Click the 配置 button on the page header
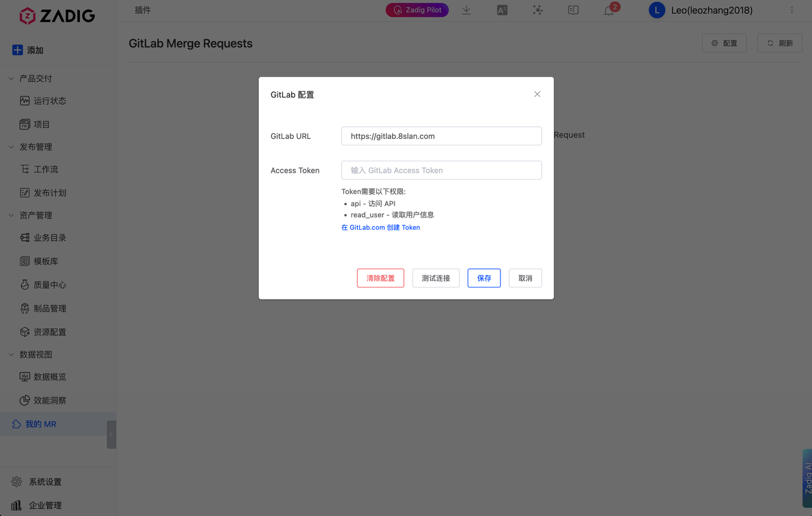This screenshot has width=812, height=516. coord(724,43)
